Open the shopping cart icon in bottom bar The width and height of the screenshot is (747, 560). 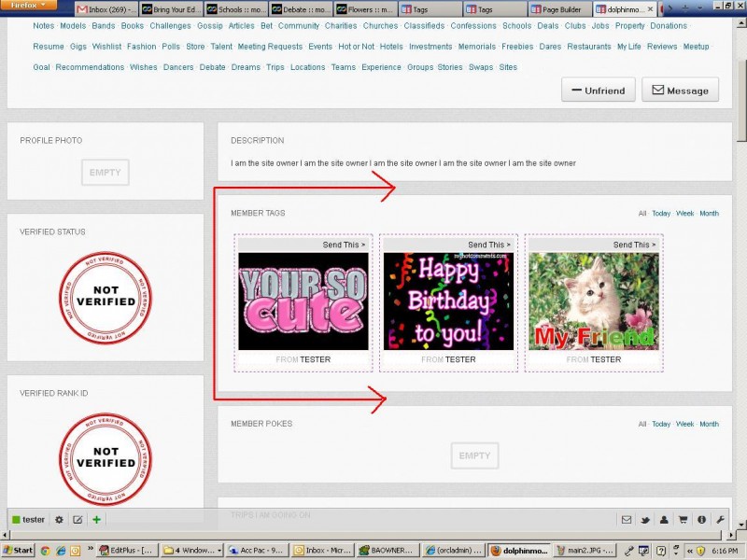683,520
